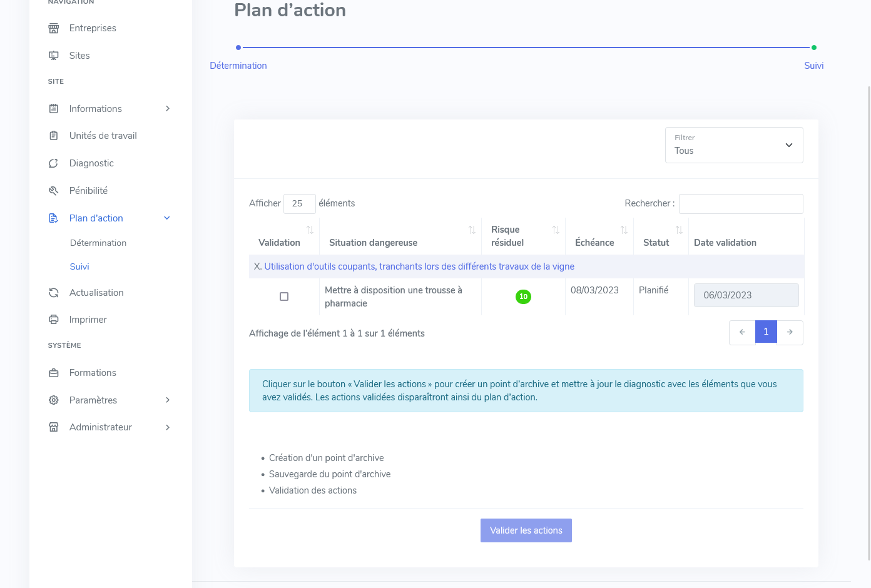The height and width of the screenshot is (588, 871).
Task: Expand the Informations menu chevron
Action: coord(168,109)
